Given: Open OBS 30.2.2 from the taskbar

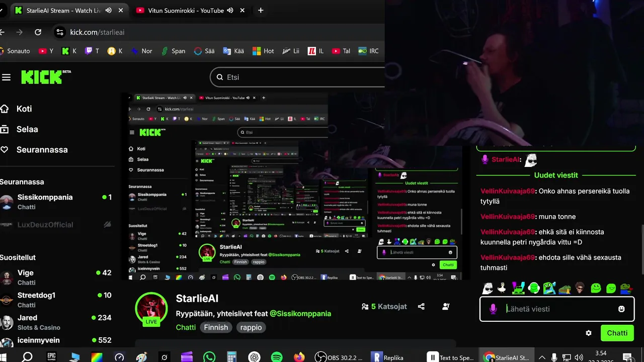Looking at the screenshot, I should (339, 357).
